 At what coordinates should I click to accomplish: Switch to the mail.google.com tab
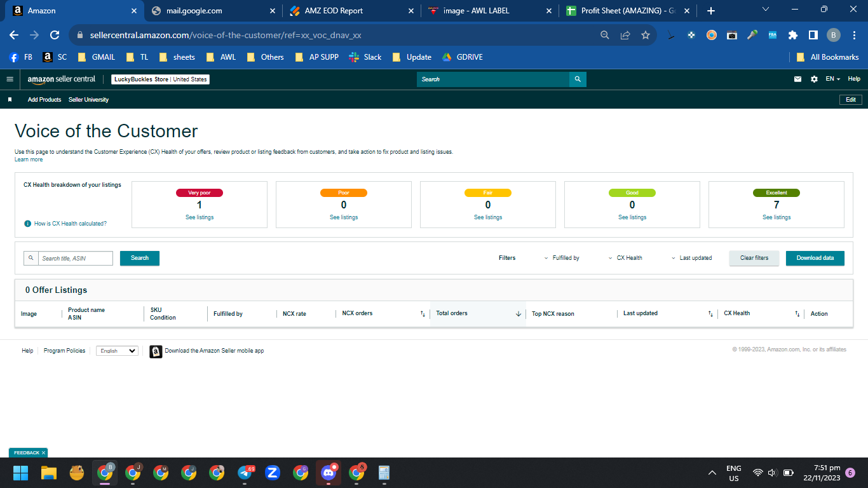click(x=212, y=11)
